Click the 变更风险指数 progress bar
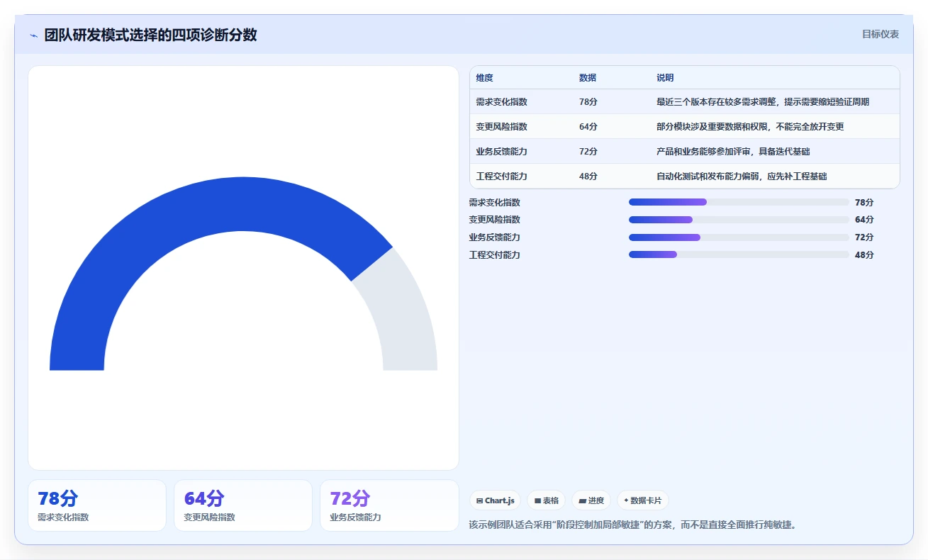This screenshot has height=560, width=928. [739, 220]
